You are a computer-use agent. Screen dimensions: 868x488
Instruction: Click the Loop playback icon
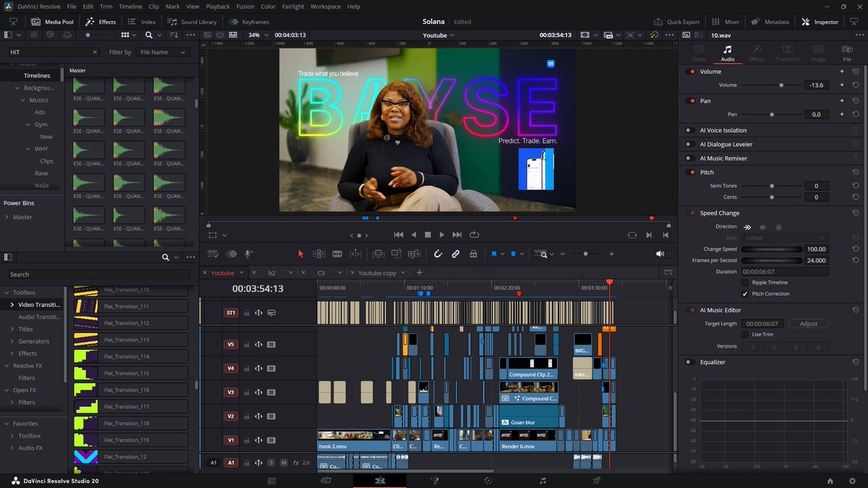coord(475,235)
